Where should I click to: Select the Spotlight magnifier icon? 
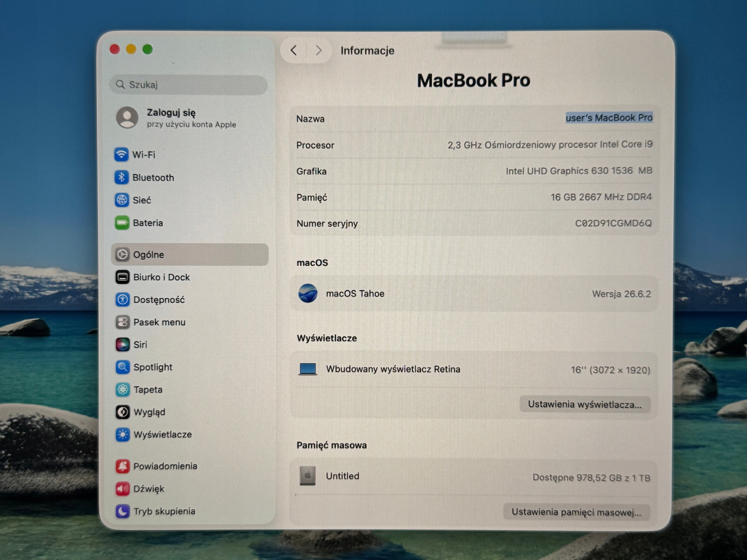(x=123, y=367)
